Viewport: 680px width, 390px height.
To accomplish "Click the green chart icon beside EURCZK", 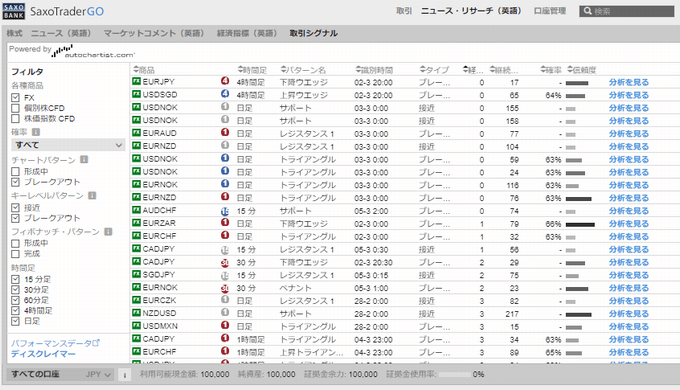I will tap(136, 300).
